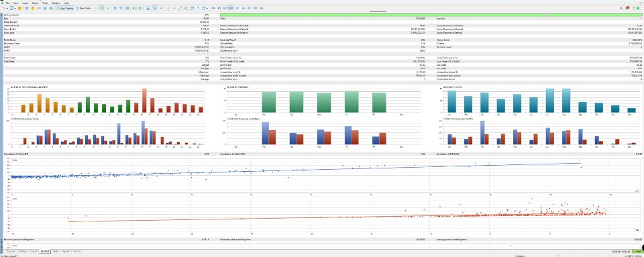Image resolution: width=644 pixels, height=257 pixels.
Task: Close the Strategy Tester panel
Action: pyautogui.click(x=1, y=15)
